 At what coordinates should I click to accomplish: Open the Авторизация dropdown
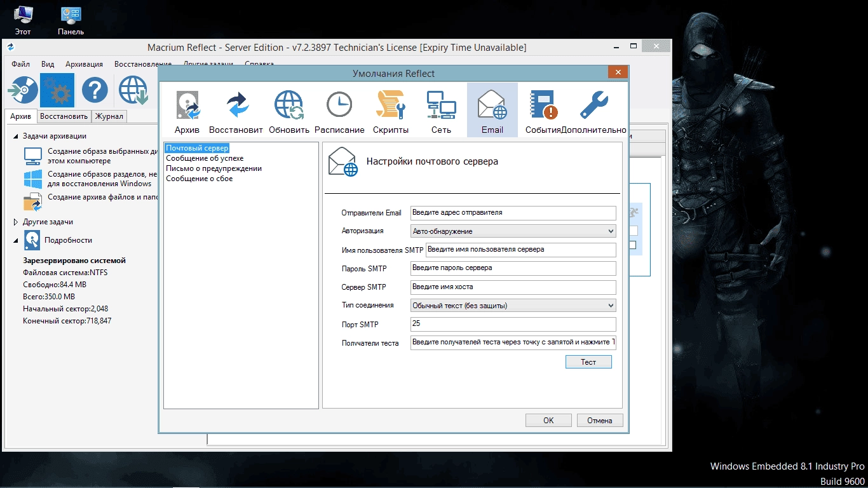[513, 231]
